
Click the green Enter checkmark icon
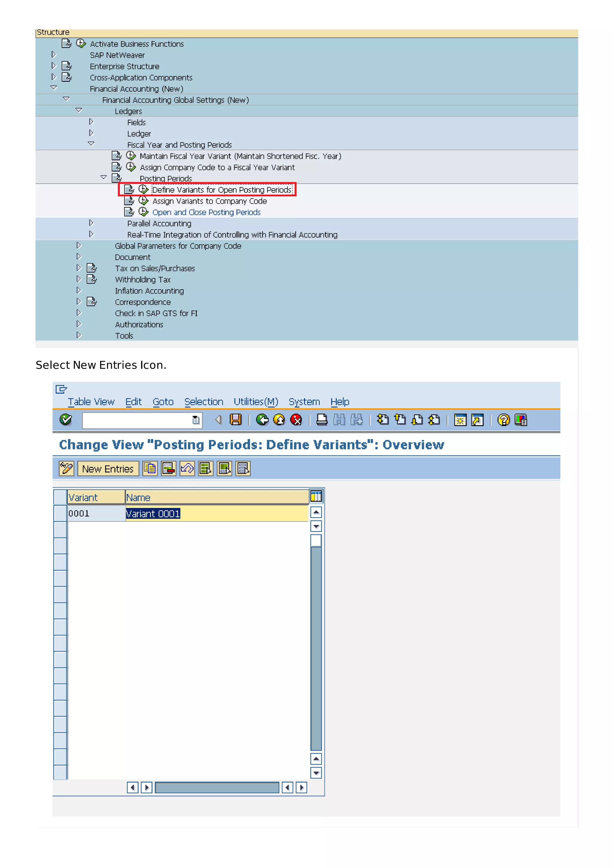[x=66, y=420]
